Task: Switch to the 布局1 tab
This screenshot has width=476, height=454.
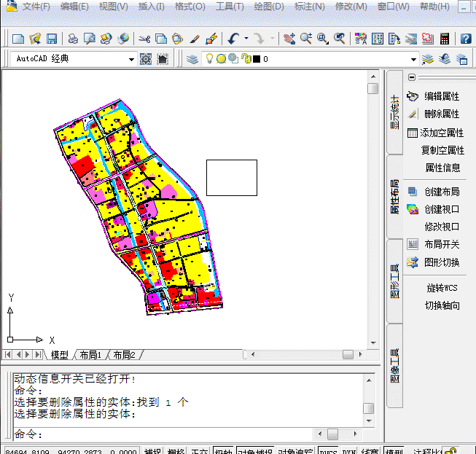Action: point(90,354)
